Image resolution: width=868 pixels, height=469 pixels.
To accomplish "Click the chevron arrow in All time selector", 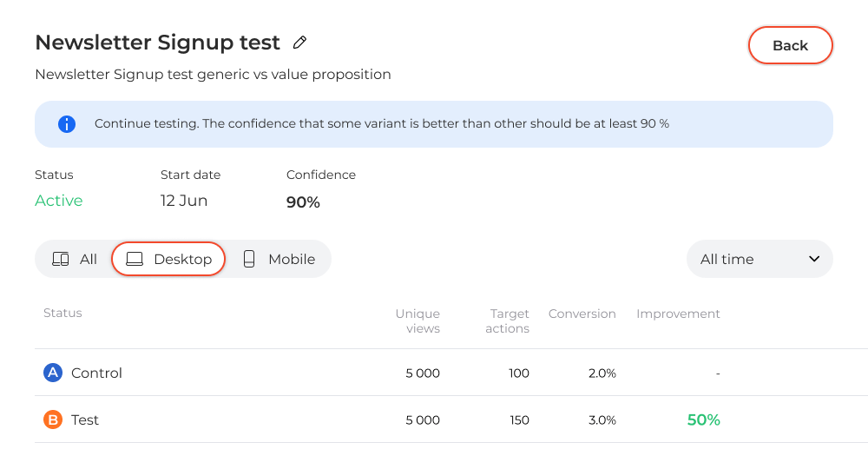I will [814, 259].
